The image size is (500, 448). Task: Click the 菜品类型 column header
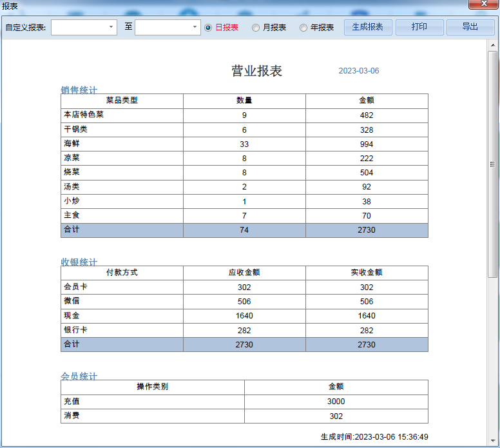coord(122,101)
